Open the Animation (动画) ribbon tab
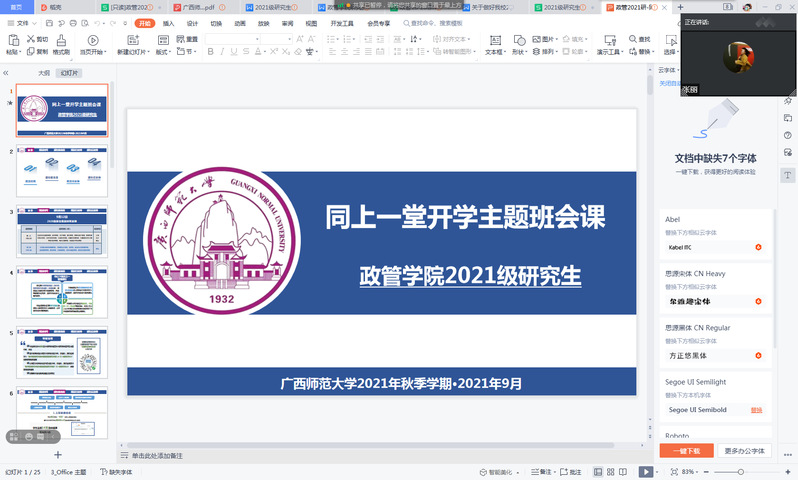Image resolution: width=798 pixels, height=480 pixels. coord(240,23)
